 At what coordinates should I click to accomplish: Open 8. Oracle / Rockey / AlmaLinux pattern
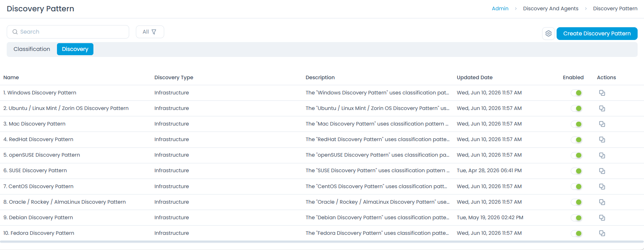pos(64,202)
